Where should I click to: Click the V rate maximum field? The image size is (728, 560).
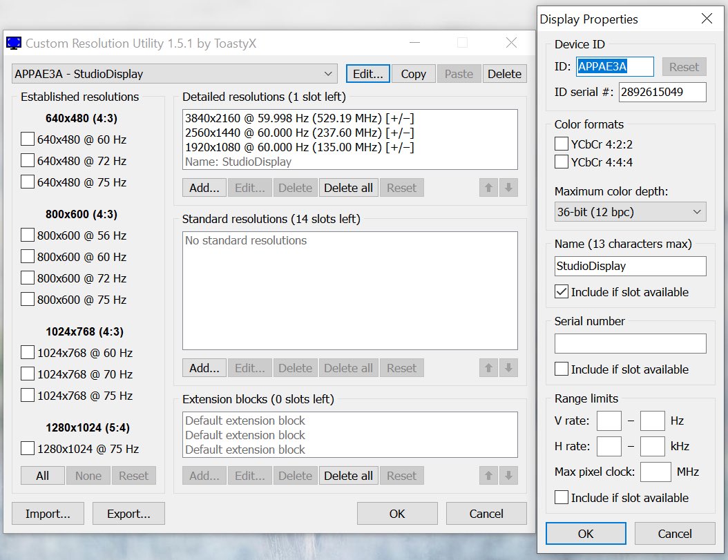pos(652,421)
